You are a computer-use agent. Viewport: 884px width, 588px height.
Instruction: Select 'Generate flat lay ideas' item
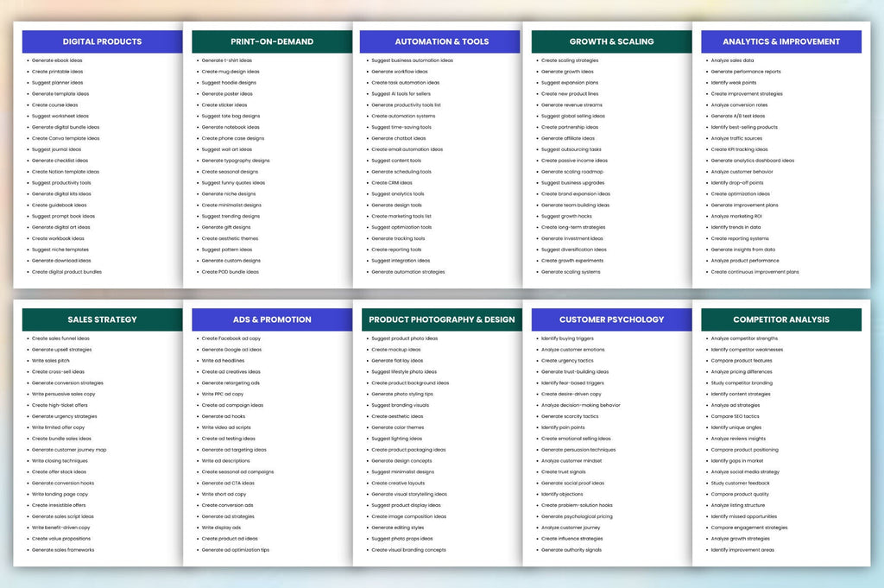(x=397, y=361)
